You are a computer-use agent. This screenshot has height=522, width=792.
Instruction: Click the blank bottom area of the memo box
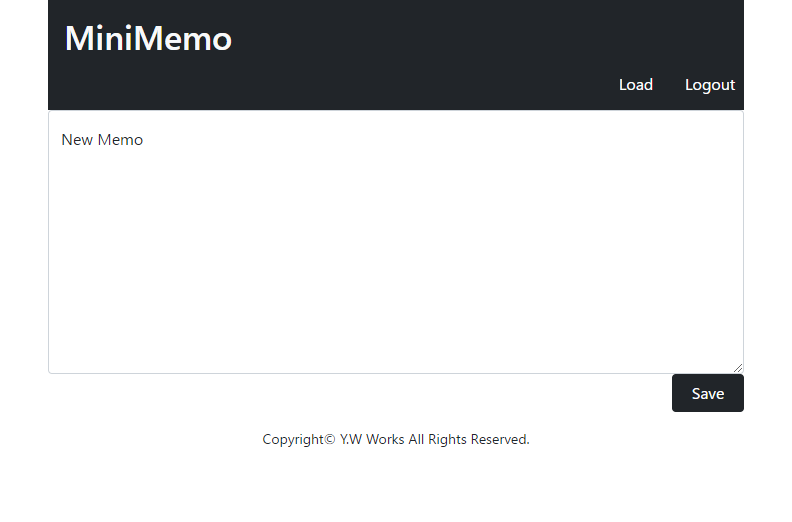(x=396, y=344)
